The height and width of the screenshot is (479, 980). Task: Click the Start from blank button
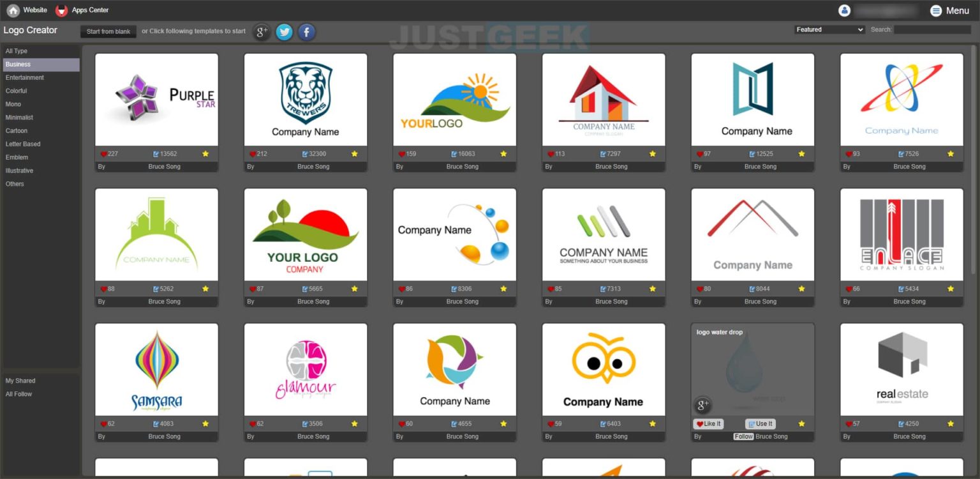pyautogui.click(x=108, y=31)
